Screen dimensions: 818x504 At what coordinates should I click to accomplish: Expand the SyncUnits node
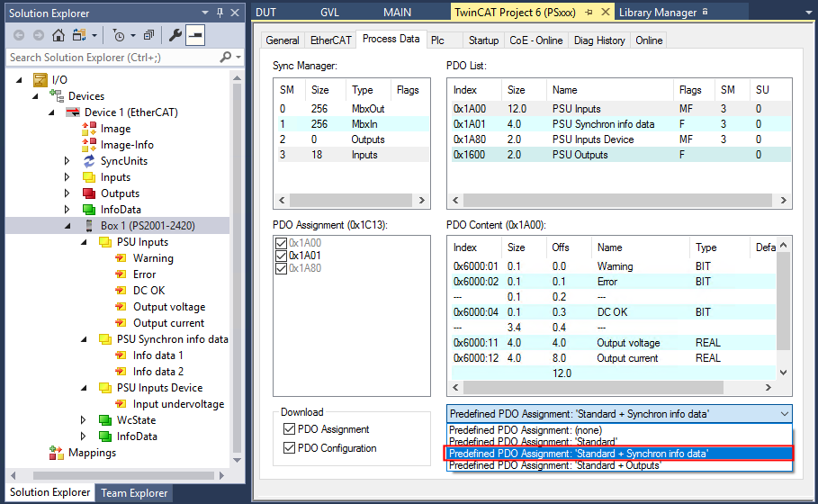(x=67, y=161)
